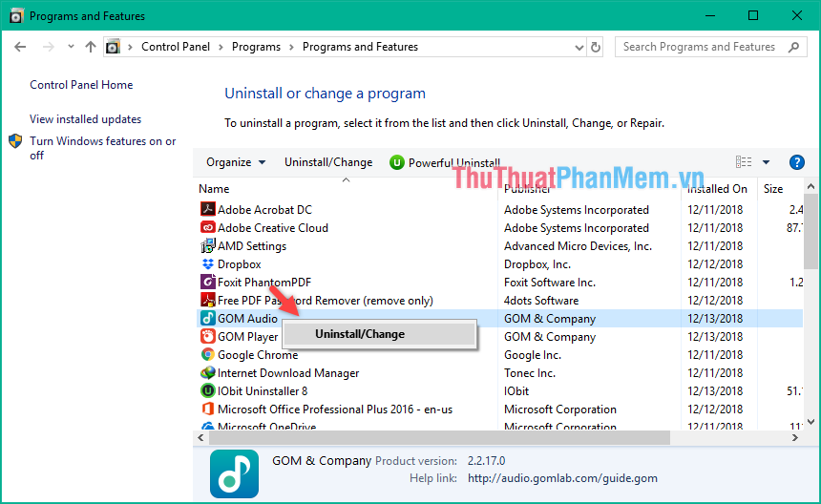Open the view options dropdown arrow
The image size is (821, 504).
tap(766, 162)
